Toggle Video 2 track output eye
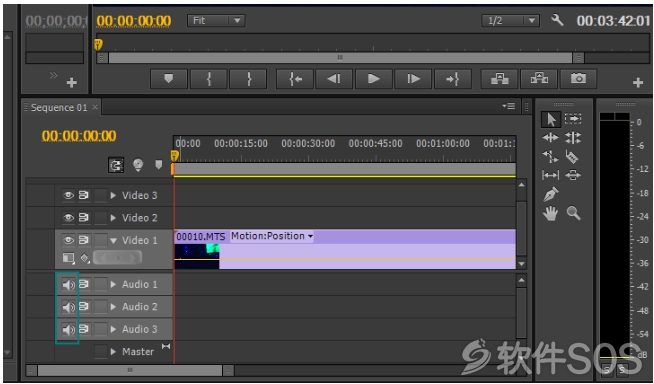Screen dimensions: 654x384 [68, 218]
